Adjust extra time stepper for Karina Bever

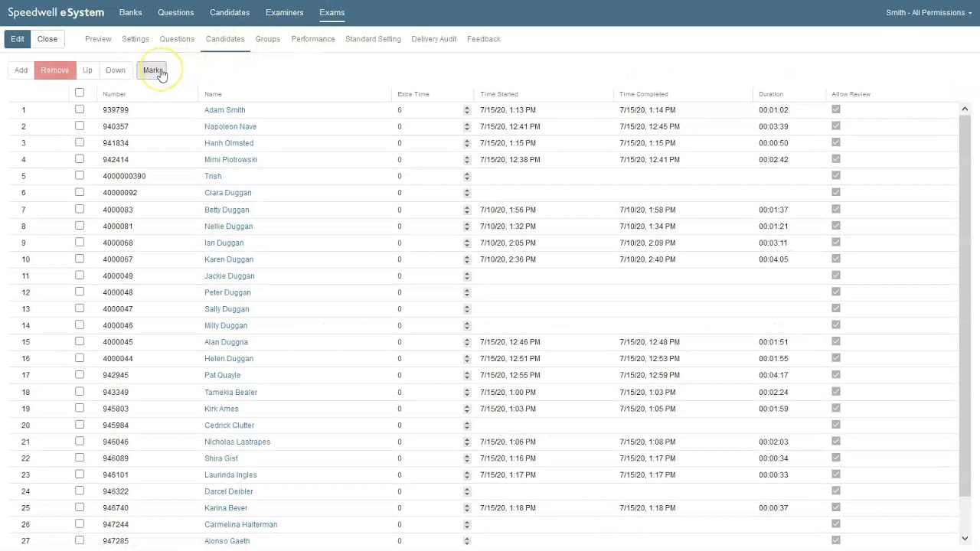[466, 508]
